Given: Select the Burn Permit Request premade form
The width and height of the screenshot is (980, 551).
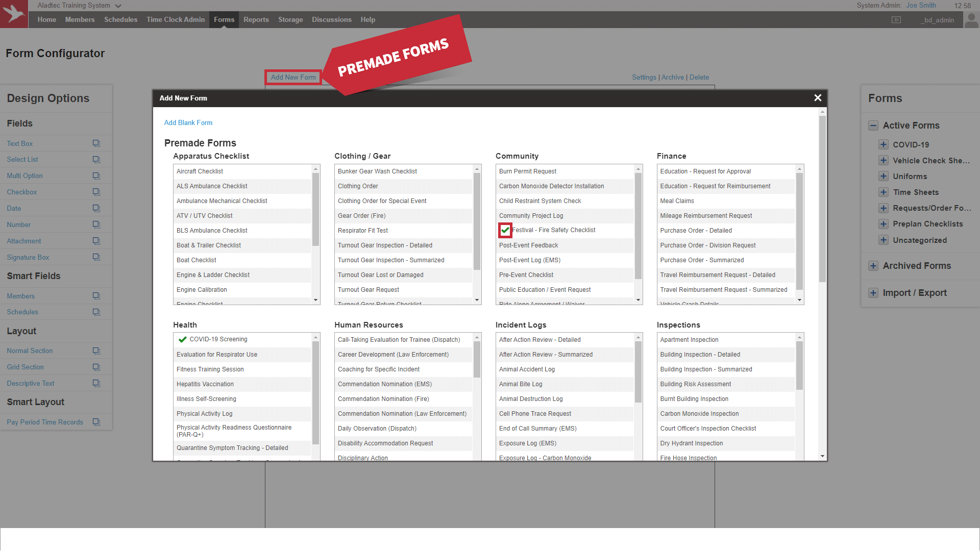Looking at the screenshot, I should (x=528, y=171).
